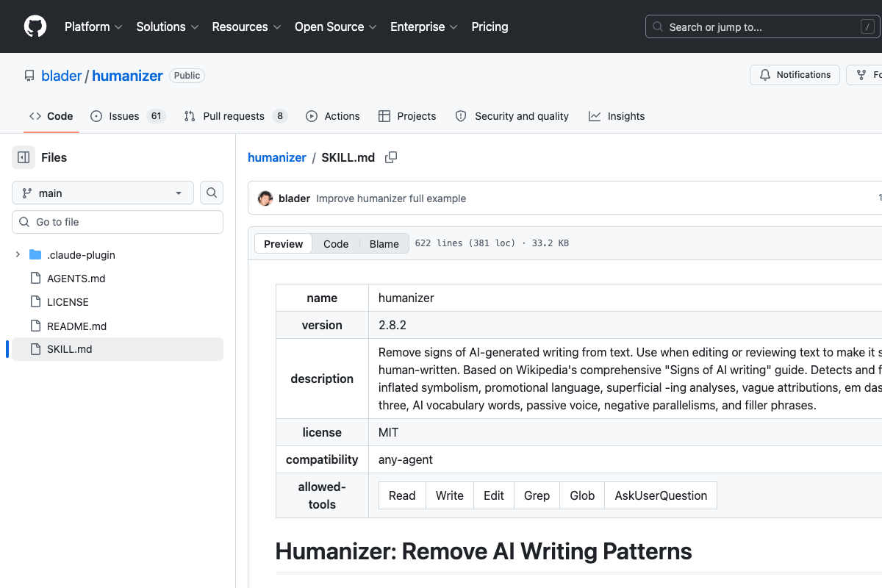
Task: Open the humanizer repository link in header
Action: pos(127,76)
